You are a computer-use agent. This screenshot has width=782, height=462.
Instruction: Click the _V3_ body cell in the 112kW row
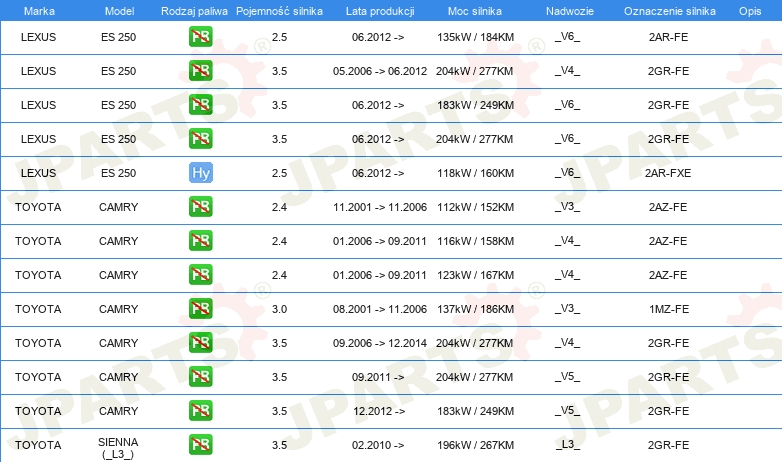[x=568, y=207]
